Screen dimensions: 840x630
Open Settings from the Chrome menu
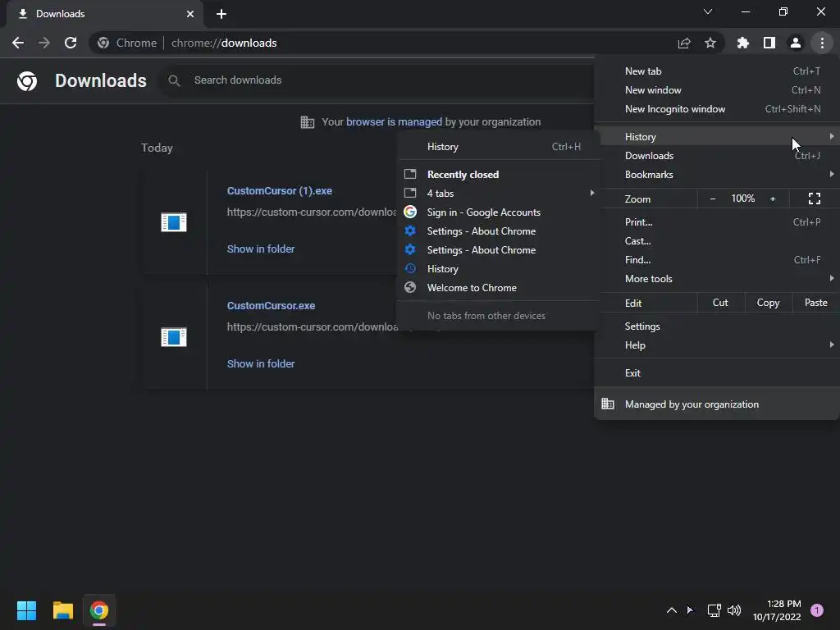717,326
